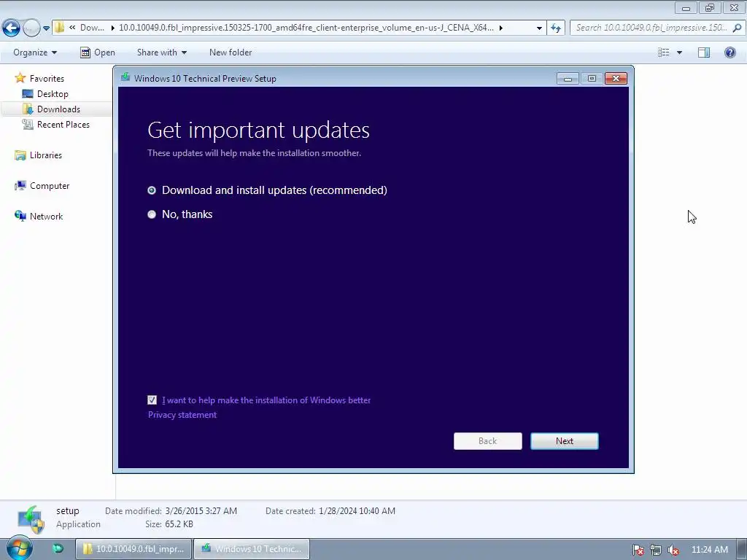
Task: Select Recent Places in navigation pane
Action: coord(63,124)
